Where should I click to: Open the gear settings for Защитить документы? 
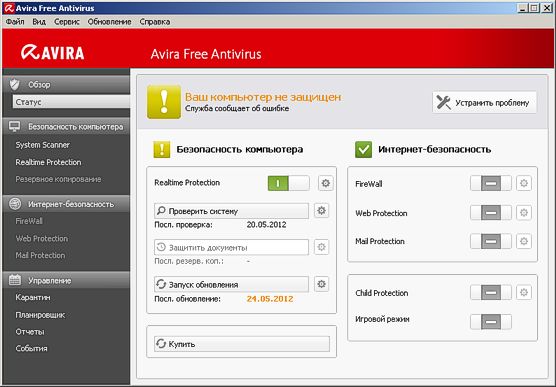(322, 247)
